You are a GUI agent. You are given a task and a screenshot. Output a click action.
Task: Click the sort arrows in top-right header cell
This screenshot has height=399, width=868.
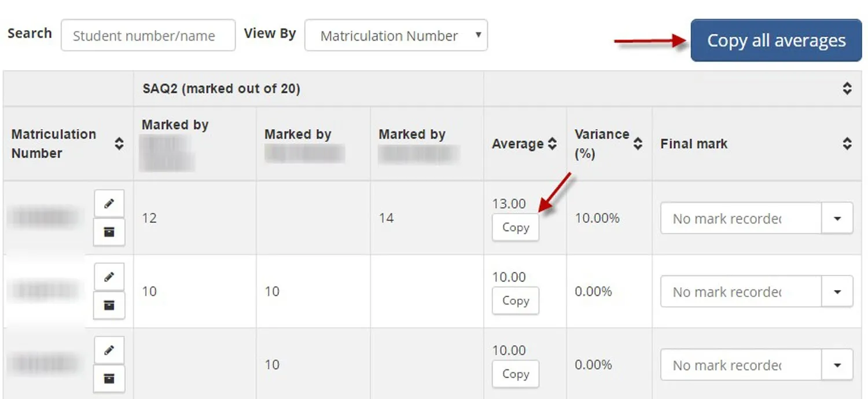pyautogui.click(x=847, y=89)
